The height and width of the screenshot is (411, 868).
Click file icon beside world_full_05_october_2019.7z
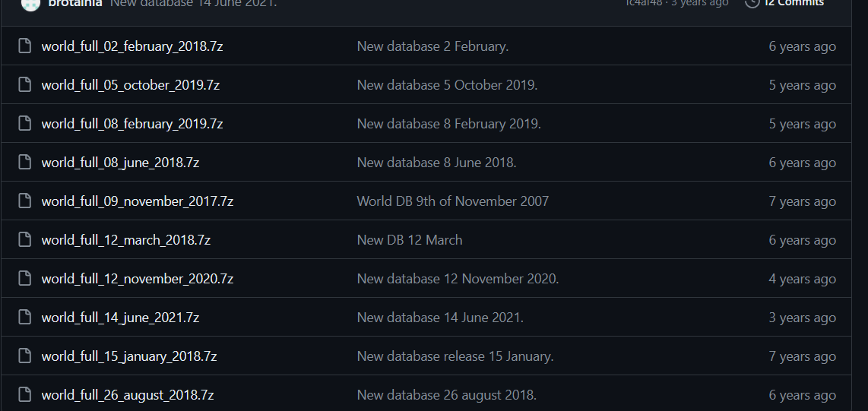click(x=24, y=84)
